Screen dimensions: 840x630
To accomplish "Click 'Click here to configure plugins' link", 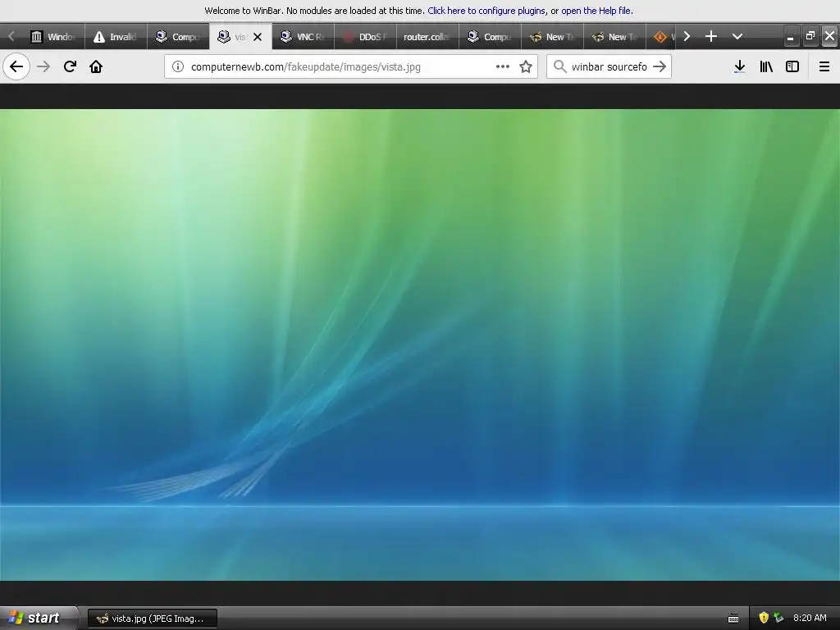I will tap(486, 10).
